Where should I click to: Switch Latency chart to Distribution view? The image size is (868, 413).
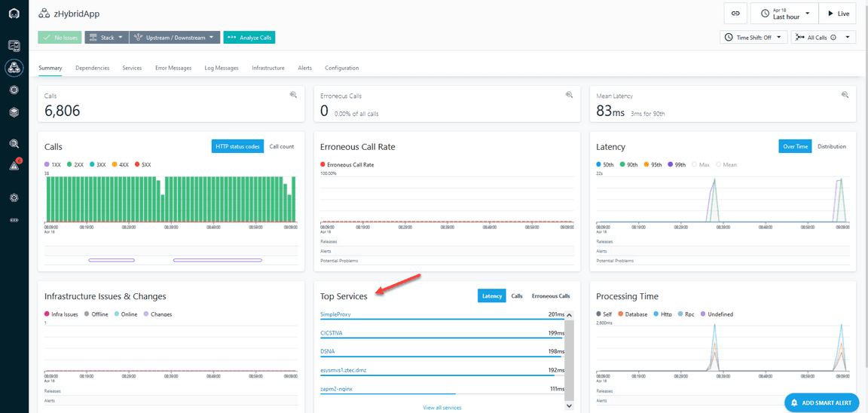pos(832,146)
